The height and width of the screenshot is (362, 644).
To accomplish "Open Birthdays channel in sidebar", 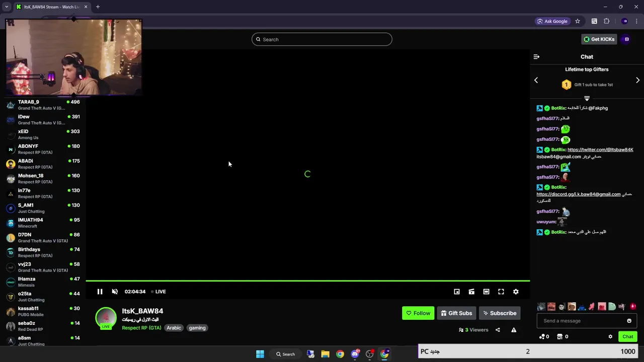I will (x=43, y=252).
